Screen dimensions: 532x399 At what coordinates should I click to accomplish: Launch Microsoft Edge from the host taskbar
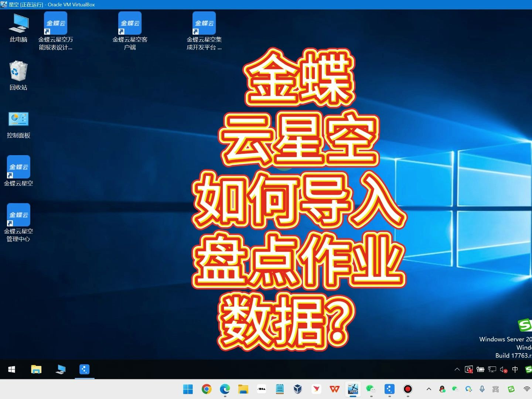point(225,389)
